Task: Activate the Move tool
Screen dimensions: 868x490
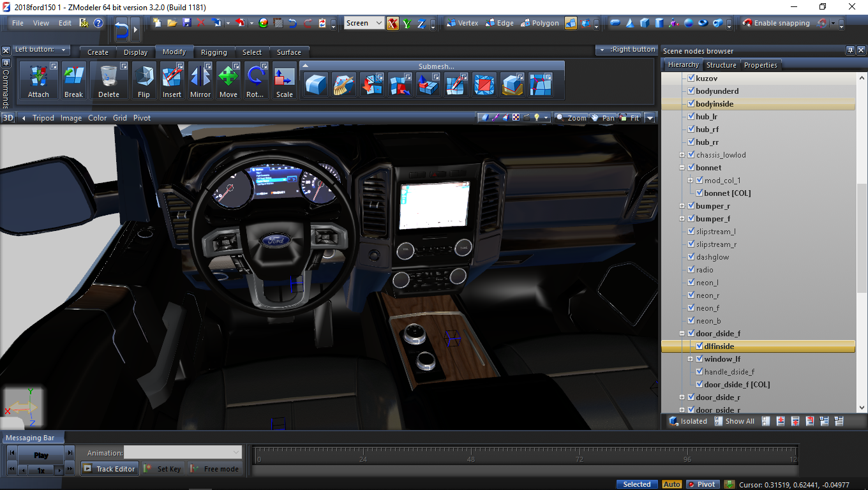Action: [228, 80]
